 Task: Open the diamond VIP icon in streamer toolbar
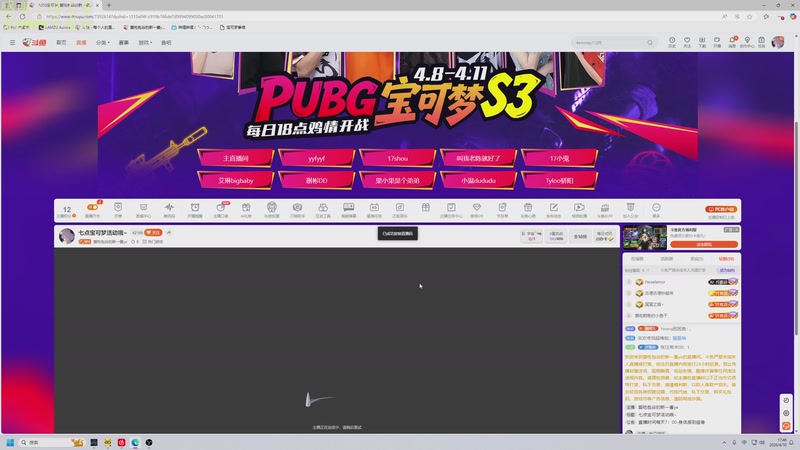[x=477, y=209]
